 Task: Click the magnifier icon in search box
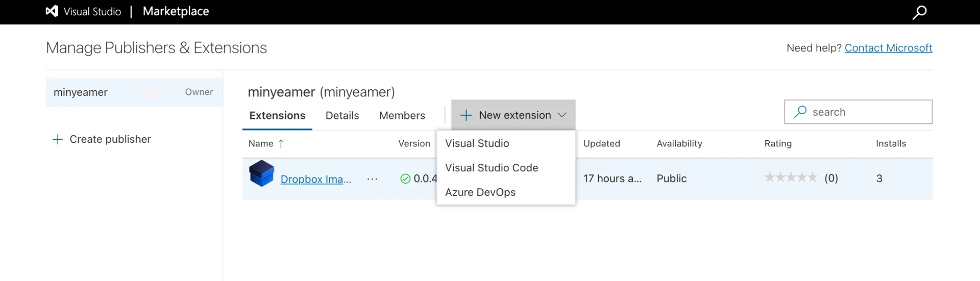coord(800,112)
